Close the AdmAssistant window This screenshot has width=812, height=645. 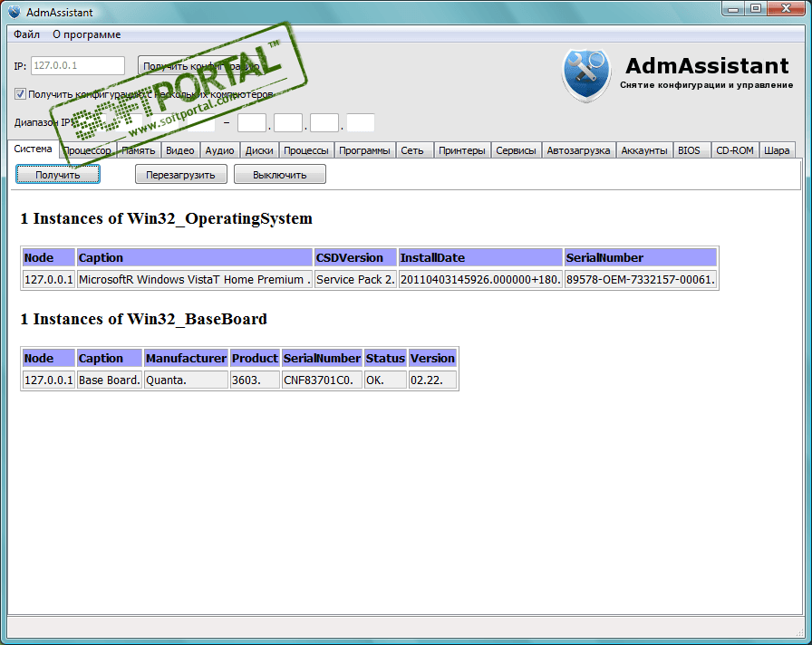[x=786, y=8]
